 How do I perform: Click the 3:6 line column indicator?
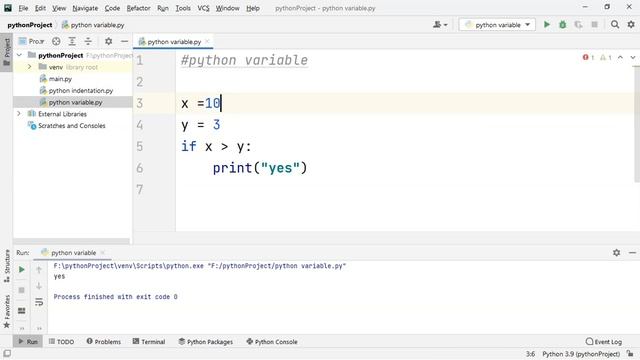tap(530, 354)
